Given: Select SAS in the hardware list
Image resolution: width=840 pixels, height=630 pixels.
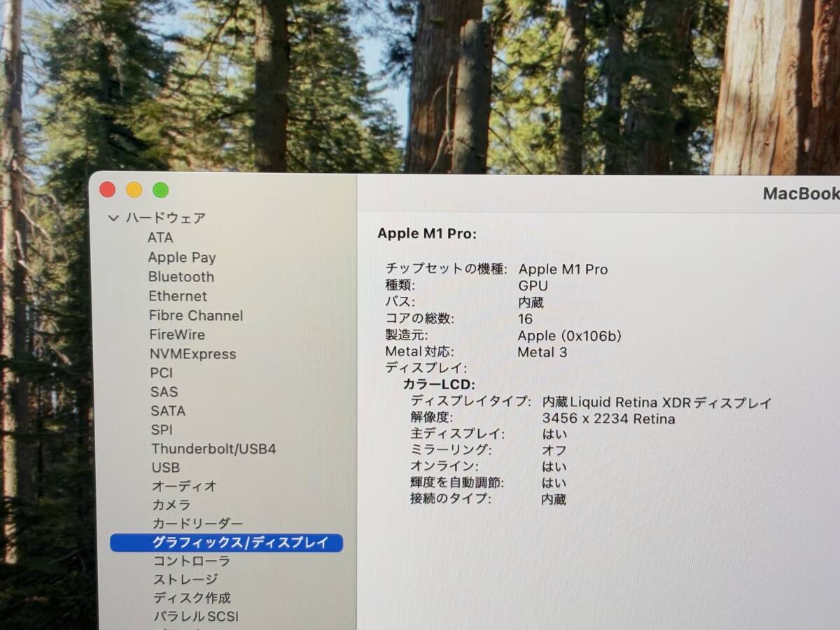Looking at the screenshot, I should [164, 391].
